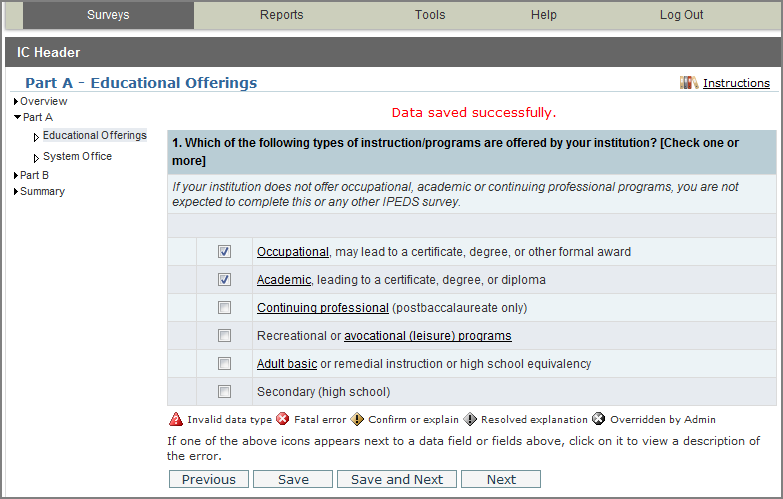Open the Instructions link
The image size is (783, 499).
pyautogui.click(x=736, y=83)
